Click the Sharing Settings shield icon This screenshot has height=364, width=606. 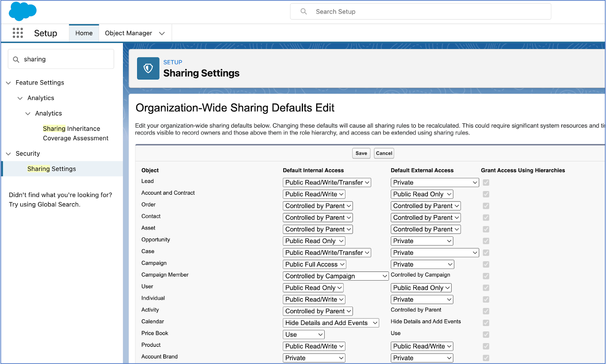(x=148, y=68)
